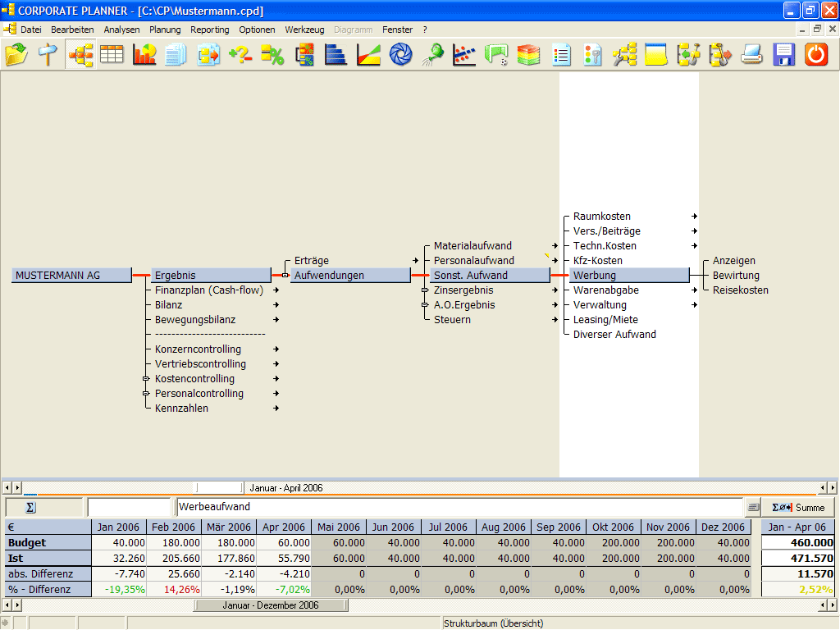Select the Kennzahlen tree node

coord(181,409)
